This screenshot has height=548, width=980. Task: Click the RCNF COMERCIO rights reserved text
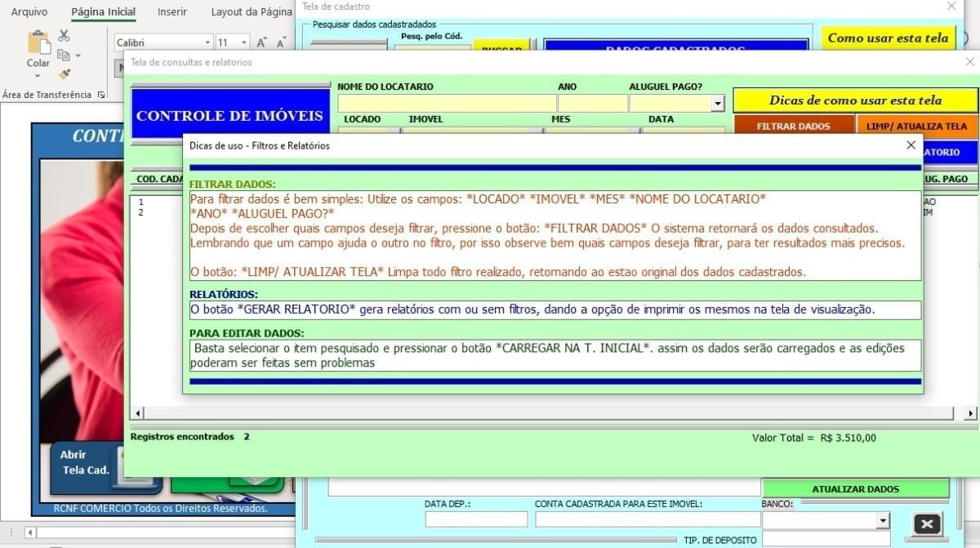(160, 508)
